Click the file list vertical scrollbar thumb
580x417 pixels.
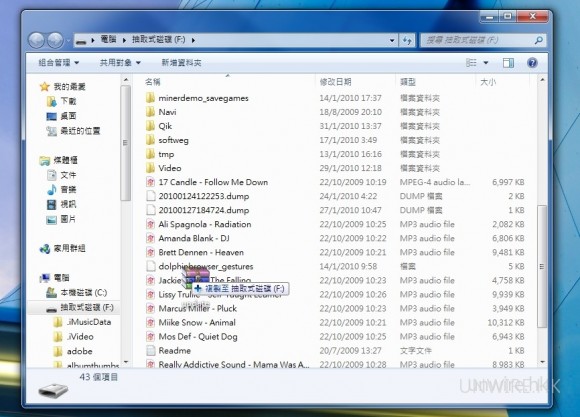click(x=542, y=266)
